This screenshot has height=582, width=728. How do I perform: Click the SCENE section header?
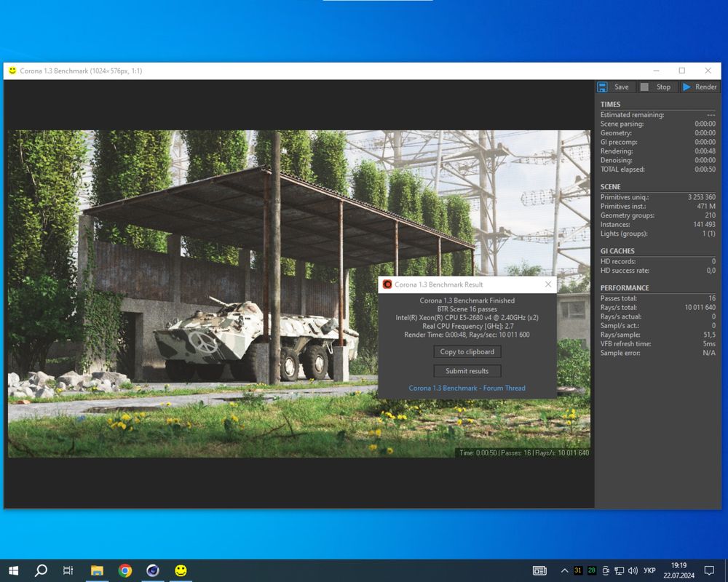[610, 186]
